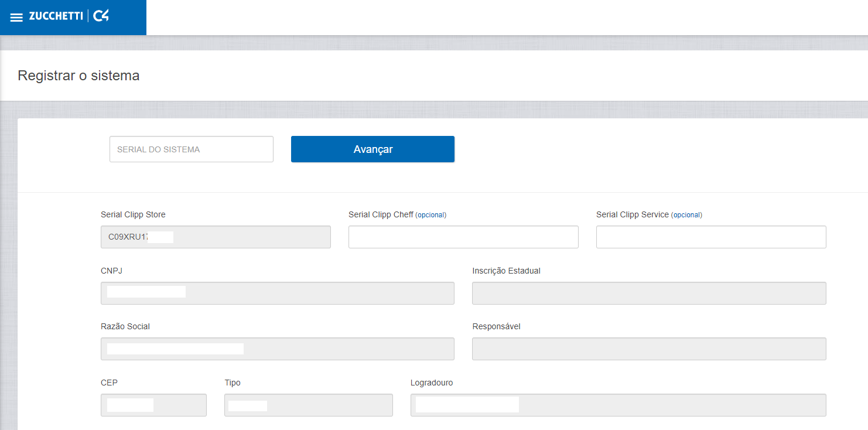Click the Zucchetti logo text
Viewport: 868px width, 430px height.
point(56,16)
